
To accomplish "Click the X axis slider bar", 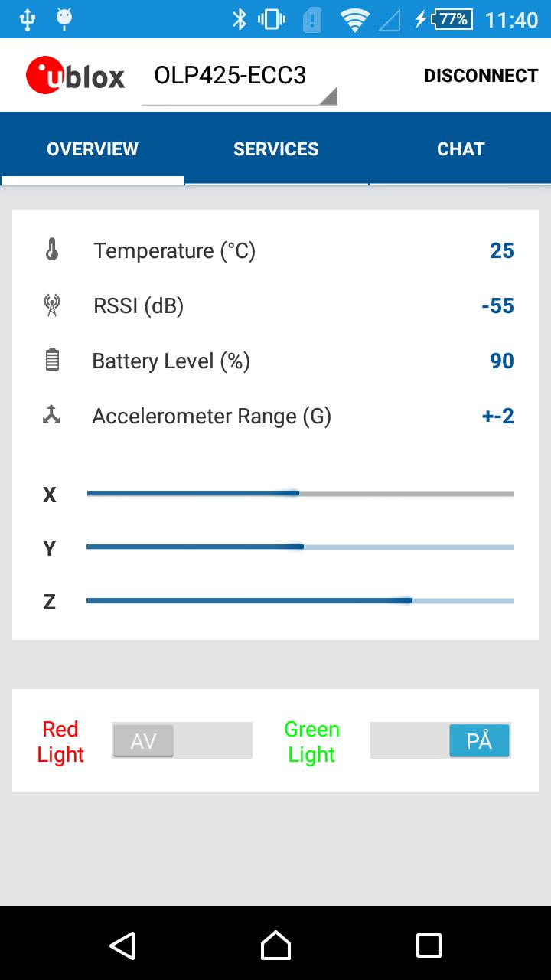I will (300, 494).
